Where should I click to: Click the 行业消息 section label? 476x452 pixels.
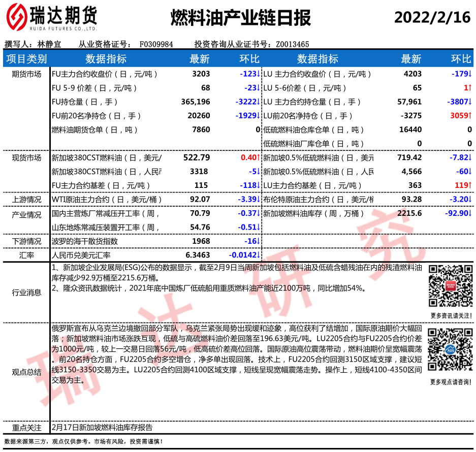pos(26,292)
